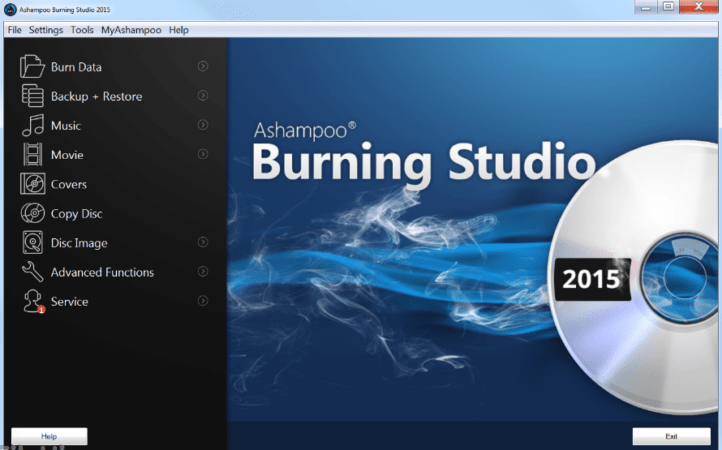Image resolution: width=722 pixels, height=450 pixels.
Task: Click the Music note icon
Action: [33, 125]
